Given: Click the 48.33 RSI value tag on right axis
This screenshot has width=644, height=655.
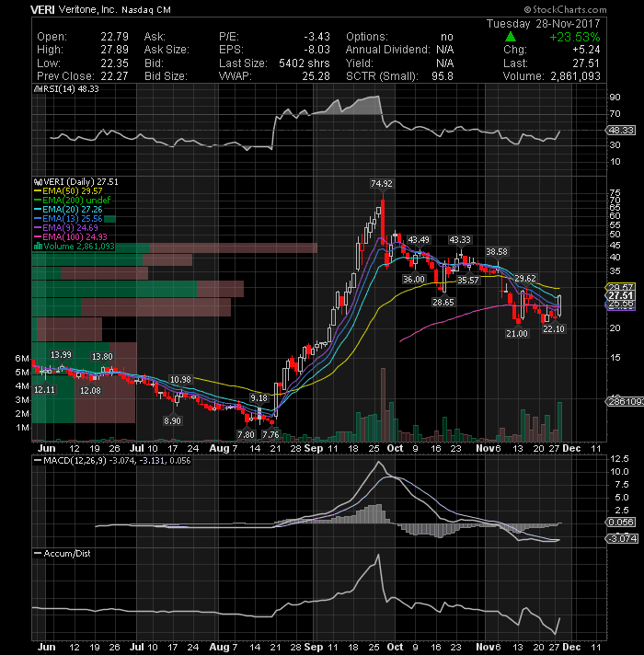Looking at the screenshot, I should click(x=621, y=131).
